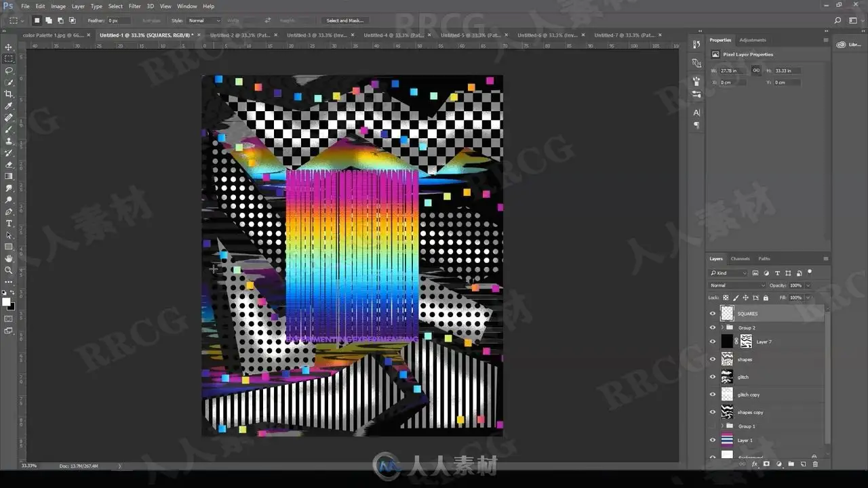Open the Kind filter dropdown
This screenshot has height=488, width=868.
728,273
